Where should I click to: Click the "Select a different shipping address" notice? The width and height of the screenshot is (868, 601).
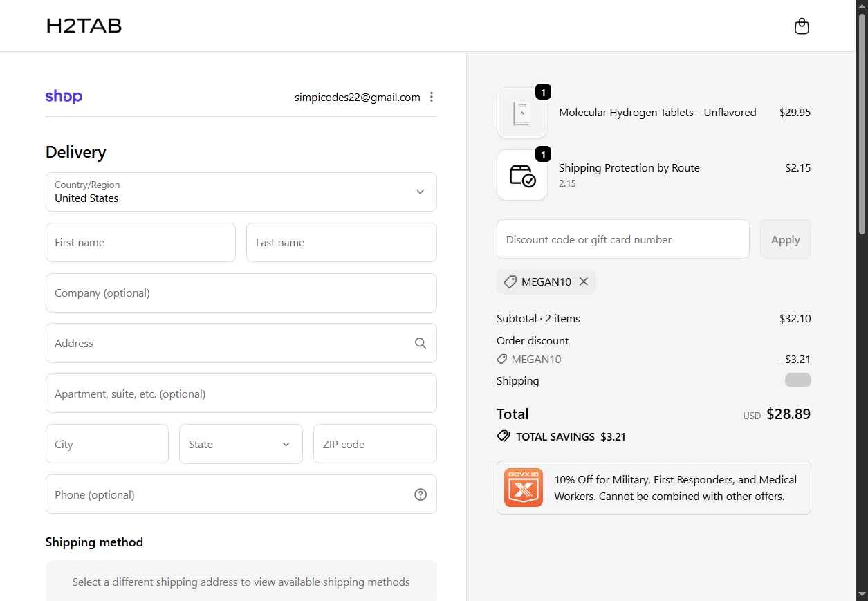coord(241,582)
